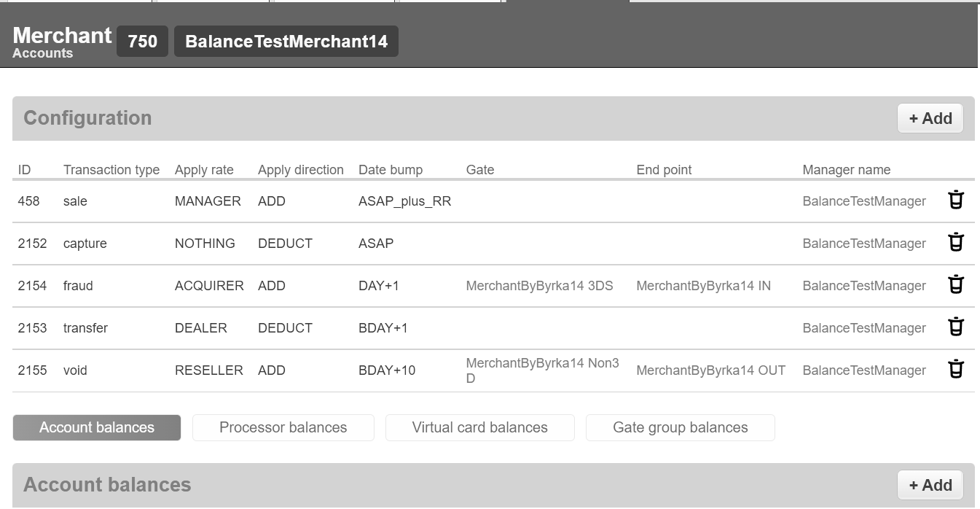Viewport: 980px width, 509px height.
Task: Open the Processor balances tab
Action: coord(283,428)
